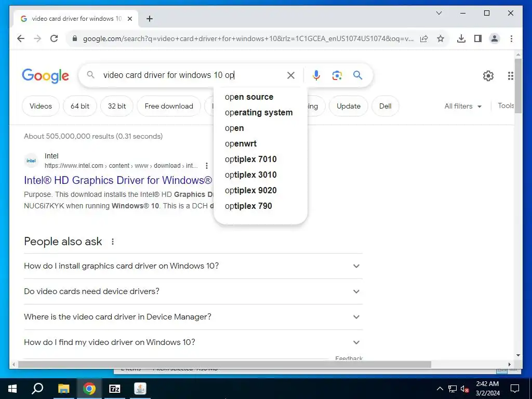Choose the 'optiplex 7010' suggestion
This screenshot has width=532, height=399.
tap(260, 159)
